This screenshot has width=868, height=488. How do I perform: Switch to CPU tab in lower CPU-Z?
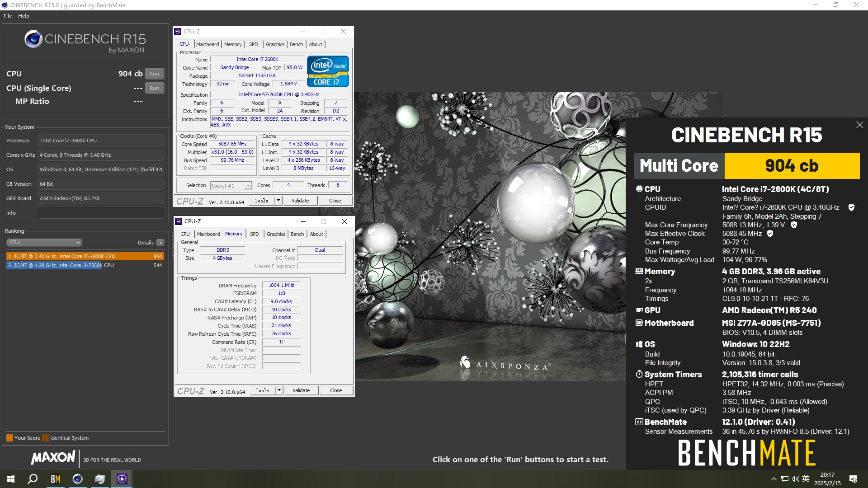pyautogui.click(x=185, y=234)
